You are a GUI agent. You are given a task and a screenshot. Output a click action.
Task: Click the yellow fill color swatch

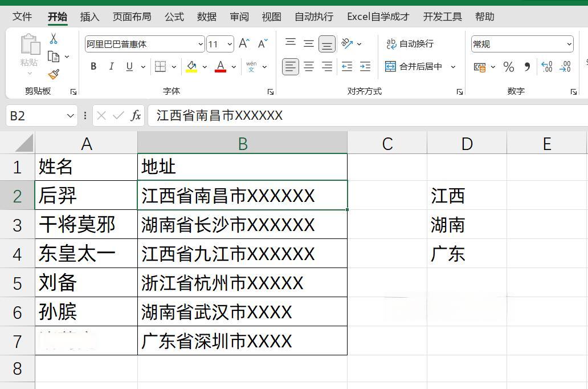(x=191, y=67)
